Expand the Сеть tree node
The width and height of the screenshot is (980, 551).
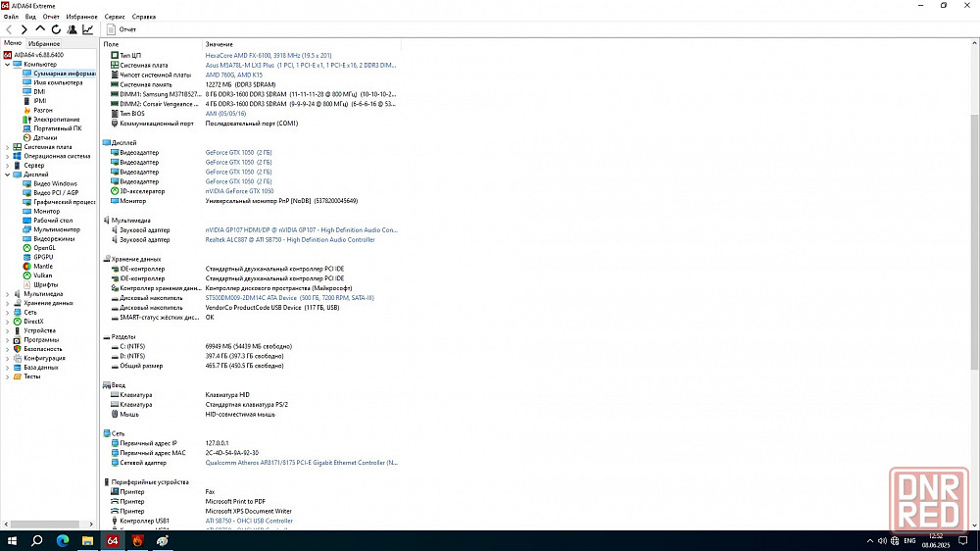point(8,312)
